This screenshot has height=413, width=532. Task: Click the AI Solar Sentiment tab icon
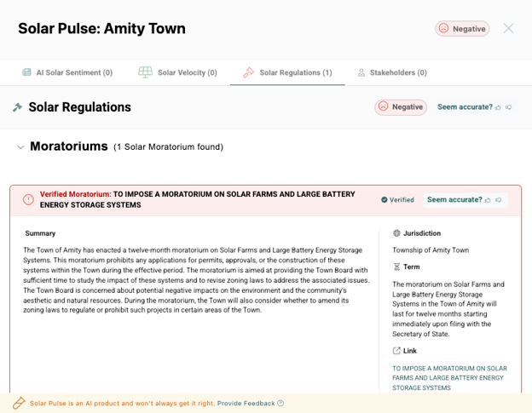[x=26, y=72]
